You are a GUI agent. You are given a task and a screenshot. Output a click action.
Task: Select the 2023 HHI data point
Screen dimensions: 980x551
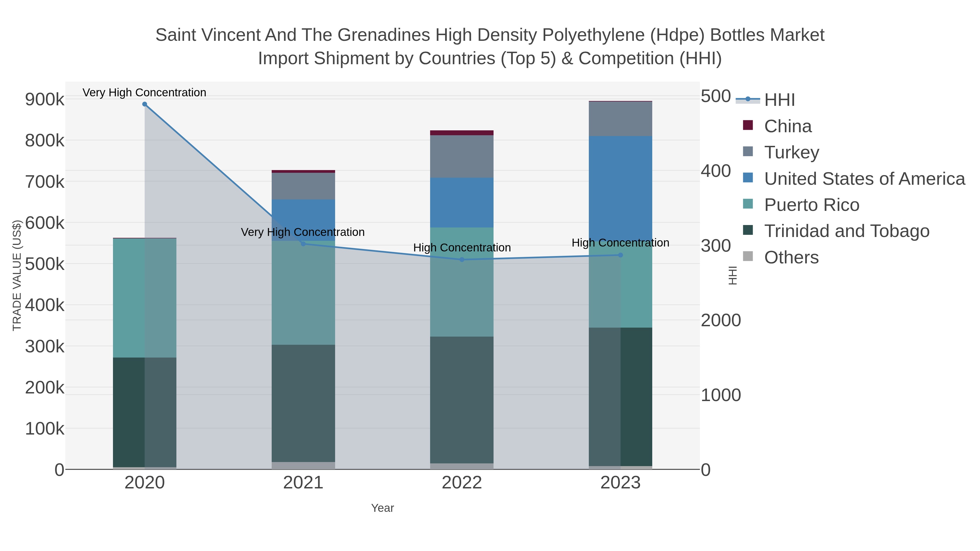coord(620,255)
